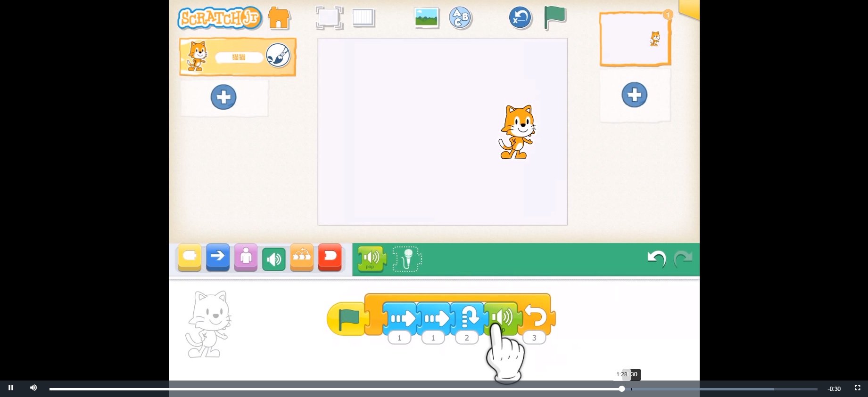Image resolution: width=868 pixels, height=397 pixels.
Task: Seek on the video progress bar
Action: [x=433, y=389]
